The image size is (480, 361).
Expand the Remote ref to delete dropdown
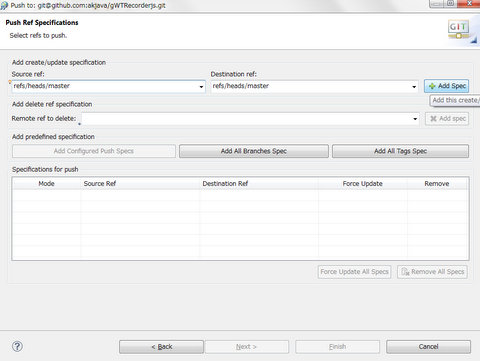415,119
